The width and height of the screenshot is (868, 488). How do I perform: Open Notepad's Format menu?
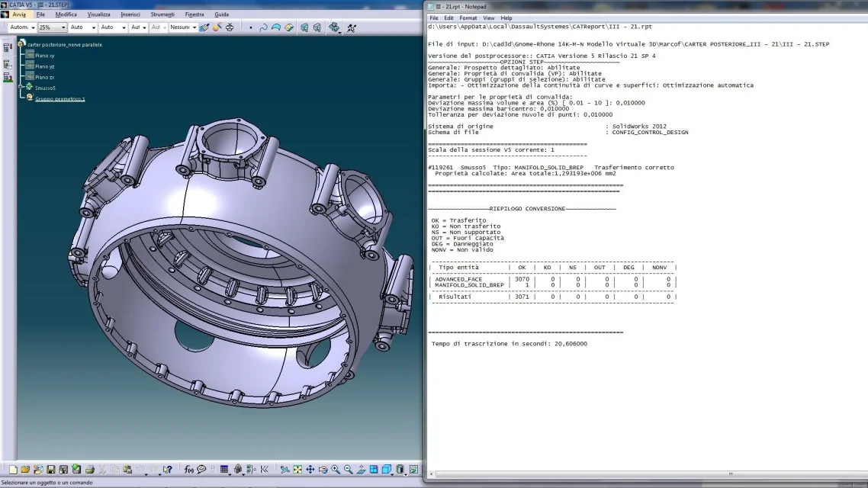468,18
